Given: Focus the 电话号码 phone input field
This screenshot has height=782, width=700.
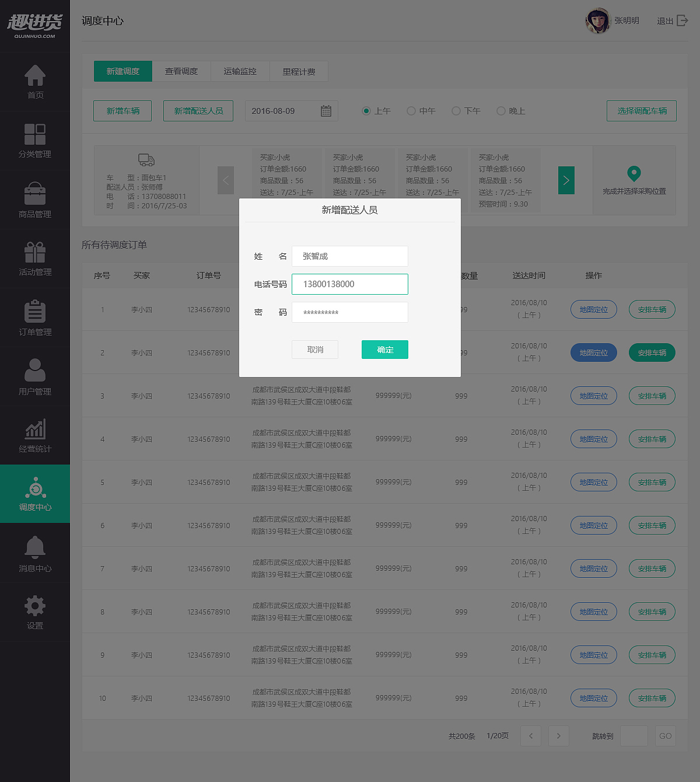Looking at the screenshot, I should 350,284.
